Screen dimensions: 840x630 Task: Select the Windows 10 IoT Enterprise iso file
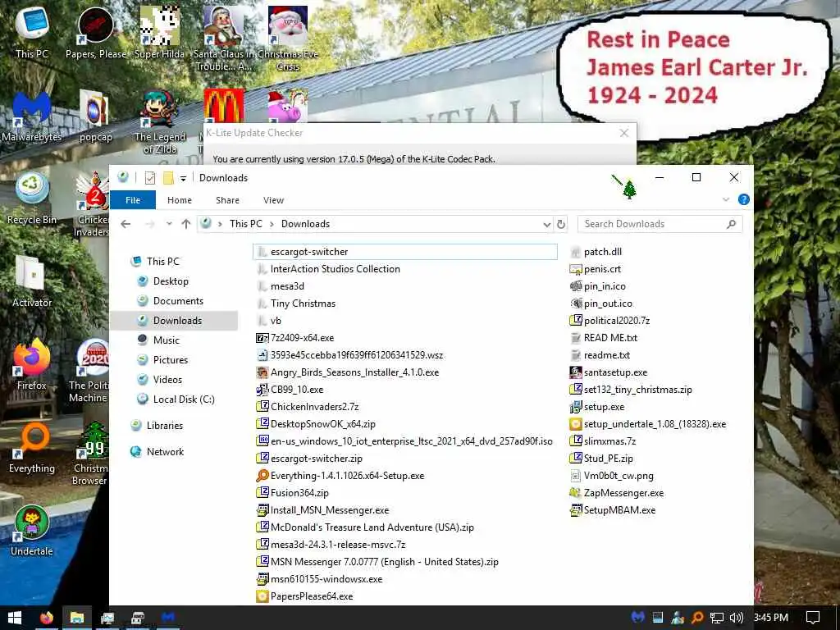(x=404, y=441)
